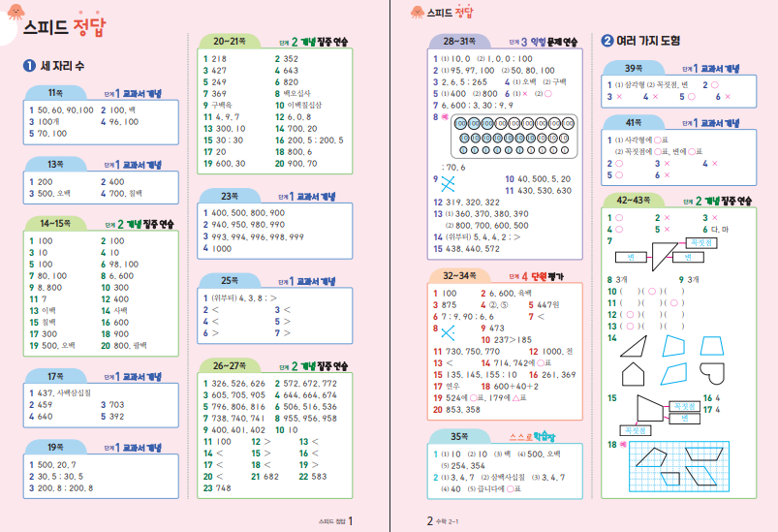The image size is (778, 532).
Task: Click the 꼭짓점 label box in answer 7
Action: 701,242
